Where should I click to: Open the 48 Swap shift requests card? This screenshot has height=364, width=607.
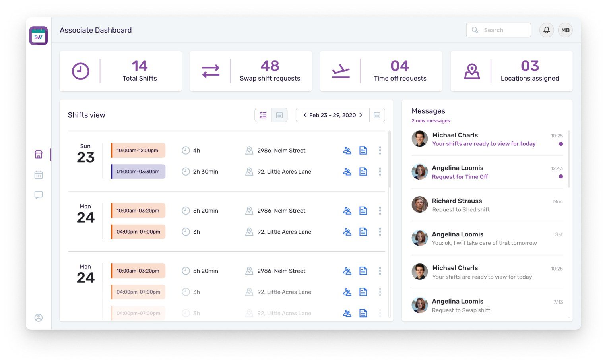tap(251, 71)
